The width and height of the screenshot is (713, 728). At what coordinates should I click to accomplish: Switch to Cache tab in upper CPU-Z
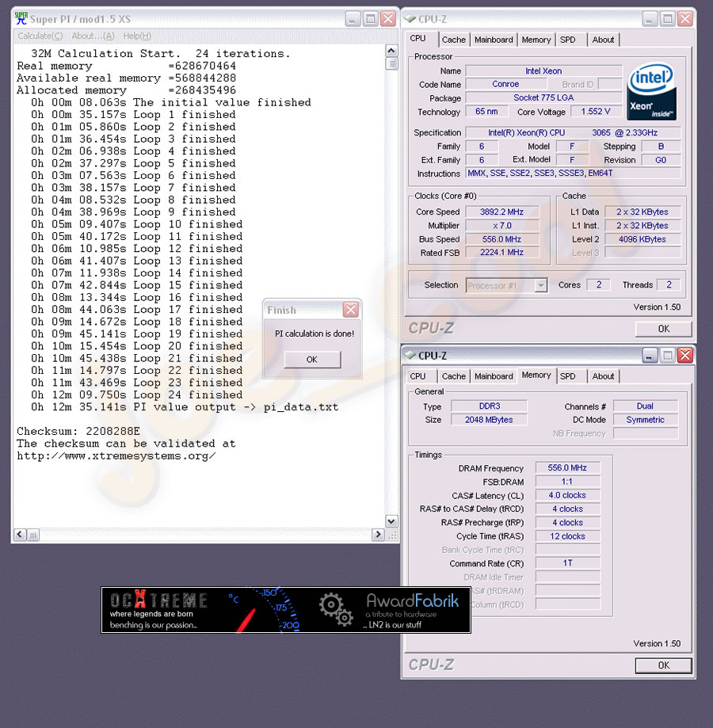coord(453,40)
